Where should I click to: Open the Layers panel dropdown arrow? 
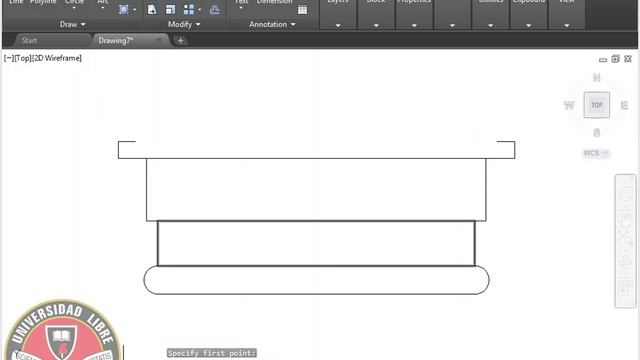click(x=338, y=25)
